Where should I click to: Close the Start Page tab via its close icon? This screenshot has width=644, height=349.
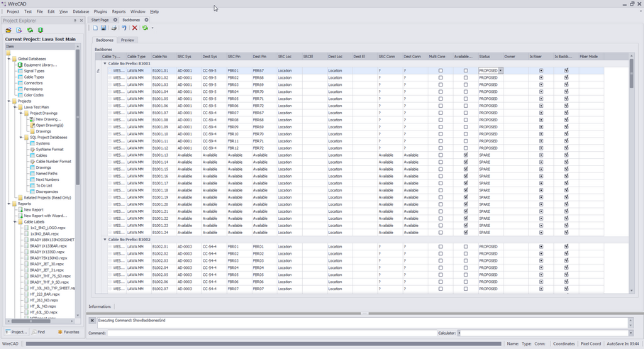pos(116,20)
